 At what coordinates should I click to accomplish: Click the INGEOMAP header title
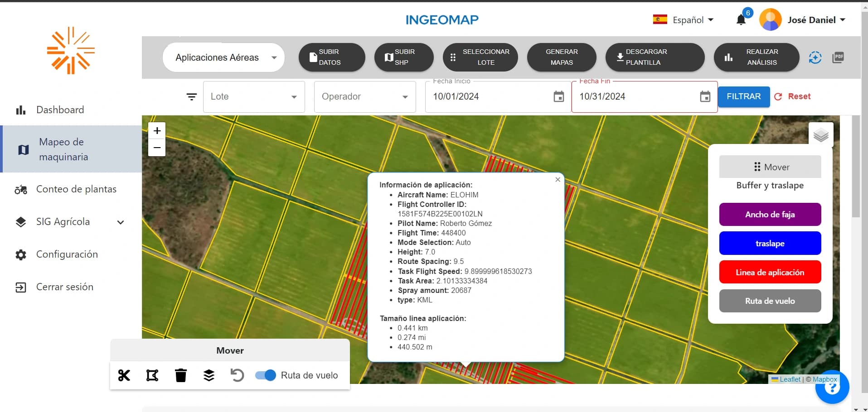click(442, 20)
